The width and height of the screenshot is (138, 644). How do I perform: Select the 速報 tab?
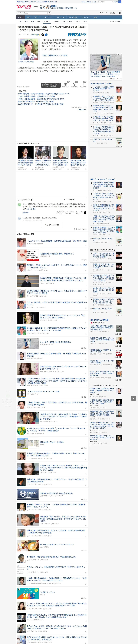click(28, 17)
